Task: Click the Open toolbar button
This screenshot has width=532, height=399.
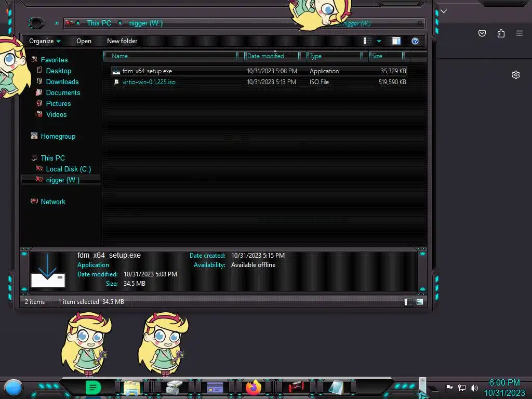Action: [x=84, y=41]
